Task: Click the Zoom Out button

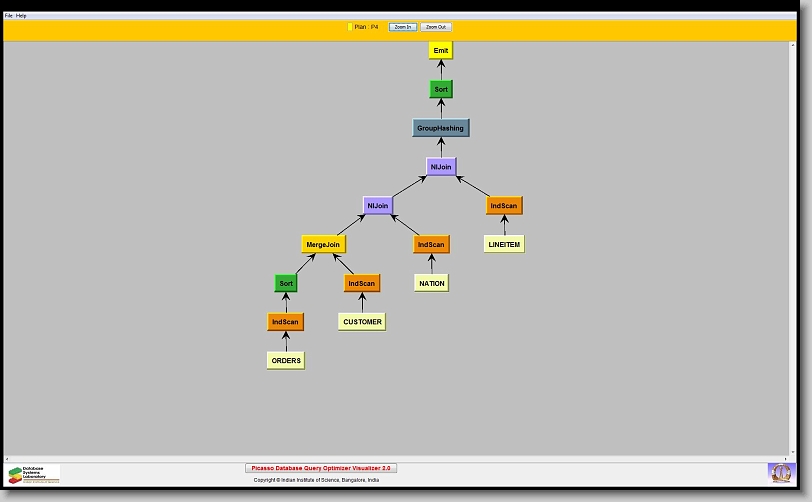Action: pos(436,27)
